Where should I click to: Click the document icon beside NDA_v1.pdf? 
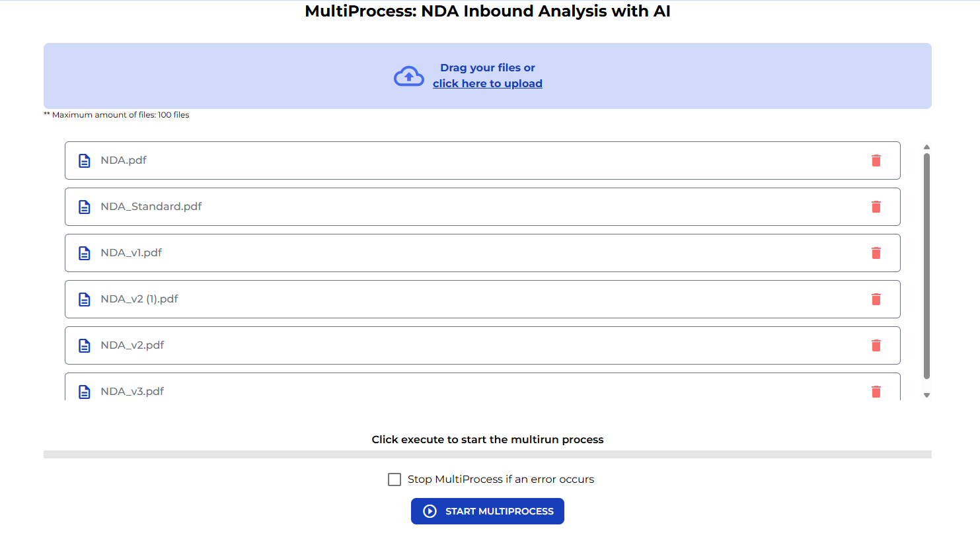click(84, 253)
